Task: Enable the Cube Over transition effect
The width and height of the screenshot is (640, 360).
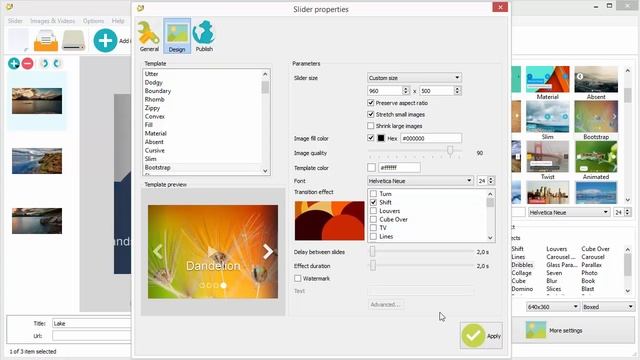Action: pyautogui.click(x=373, y=220)
